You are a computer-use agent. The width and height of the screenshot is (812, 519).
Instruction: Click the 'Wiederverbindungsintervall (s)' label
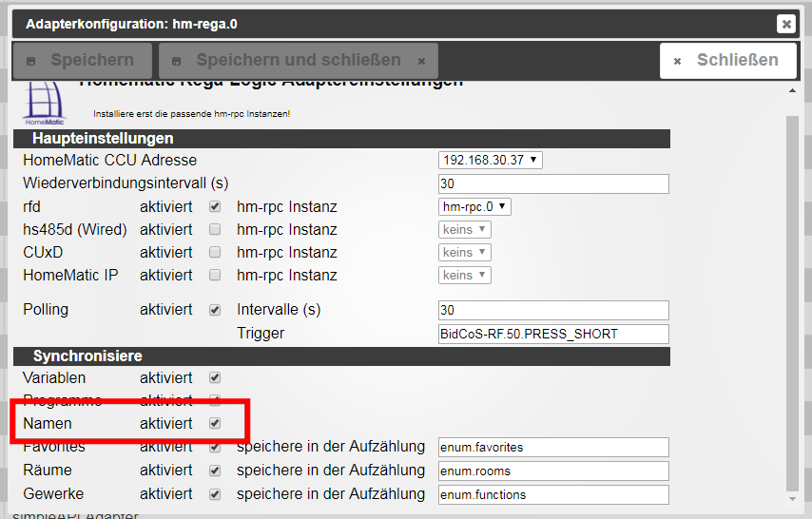(x=126, y=183)
